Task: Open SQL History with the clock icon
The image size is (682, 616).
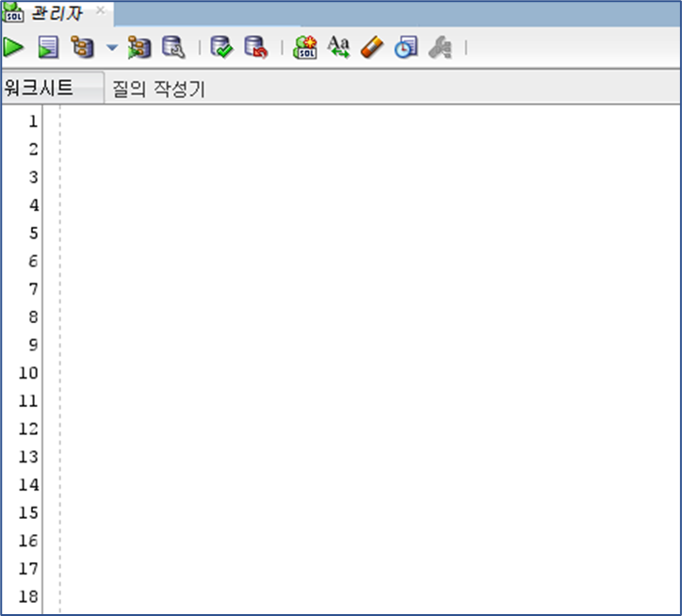Action: pyautogui.click(x=406, y=47)
